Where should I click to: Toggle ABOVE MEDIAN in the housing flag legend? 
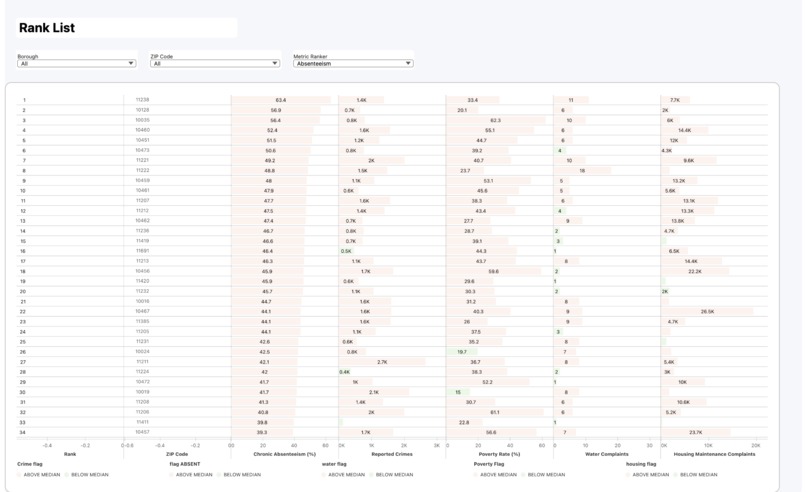[x=648, y=475]
